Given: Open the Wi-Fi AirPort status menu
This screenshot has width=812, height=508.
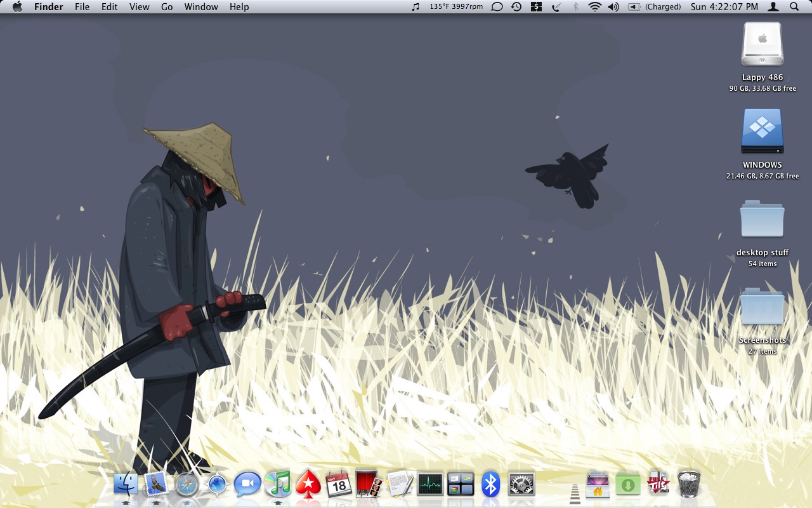Looking at the screenshot, I should point(594,6).
